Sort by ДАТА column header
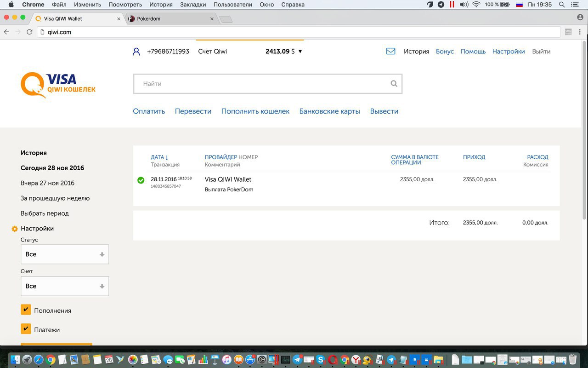The image size is (588, 368). [159, 157]
